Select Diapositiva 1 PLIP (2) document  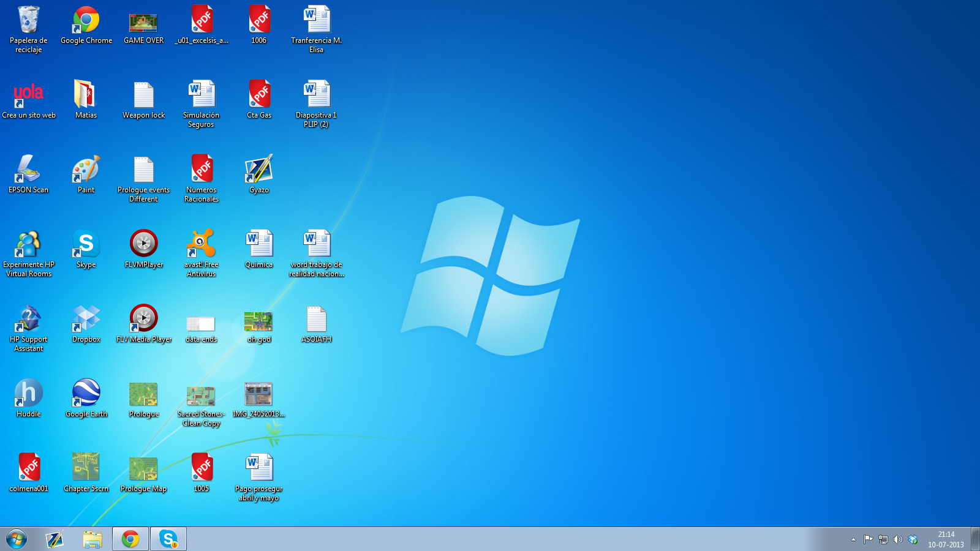tap(317, 104)
